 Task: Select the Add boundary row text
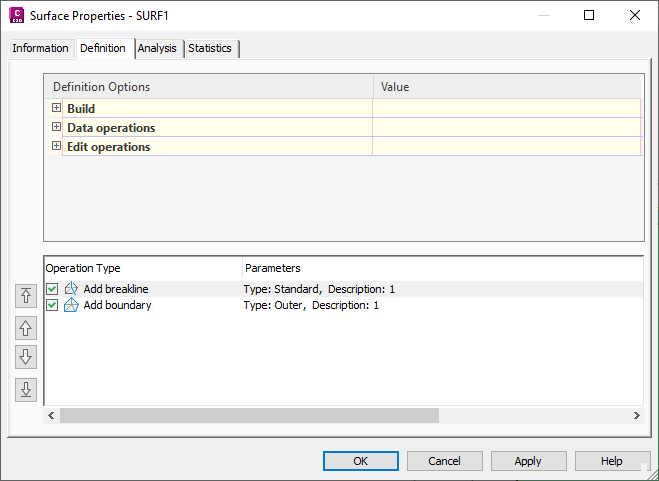point(117,305)
